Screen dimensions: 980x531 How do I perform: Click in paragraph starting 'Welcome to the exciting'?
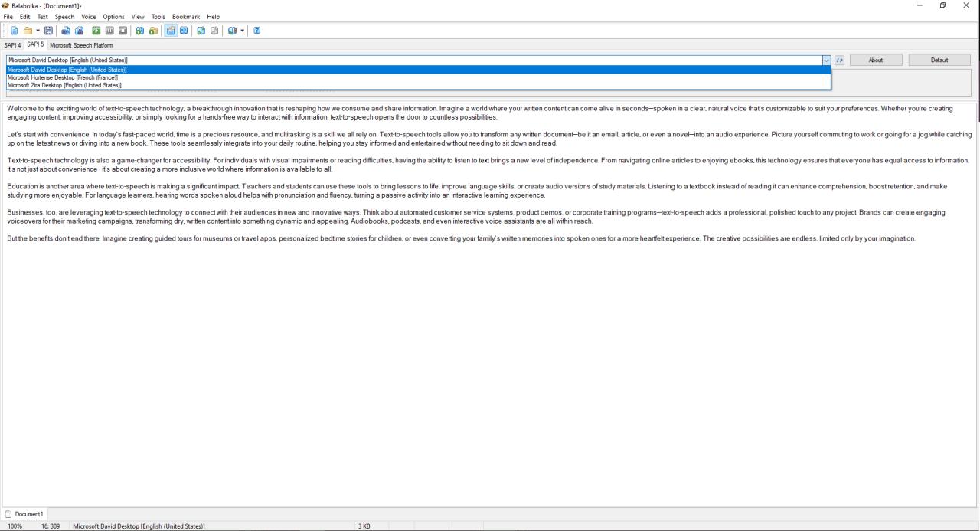point(480,113)
